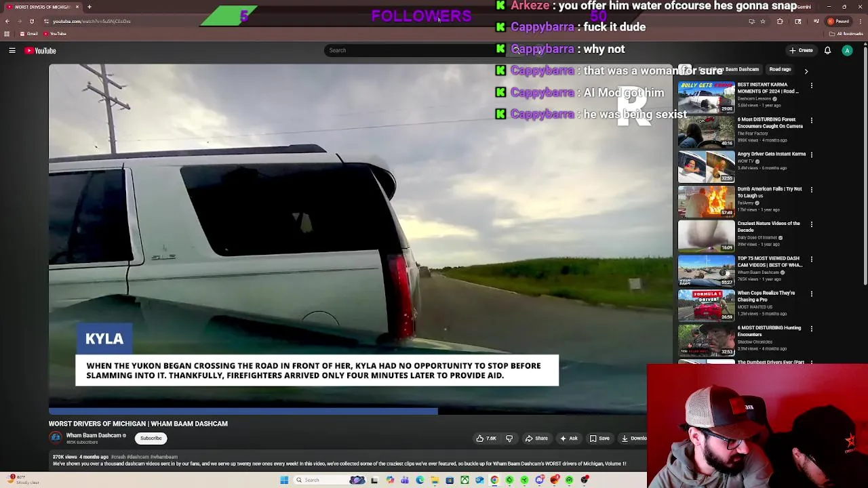This screenshot has width=868, height=488.
Task: Open options menu for Craziest Nature Videos
Action: point(811,224)
